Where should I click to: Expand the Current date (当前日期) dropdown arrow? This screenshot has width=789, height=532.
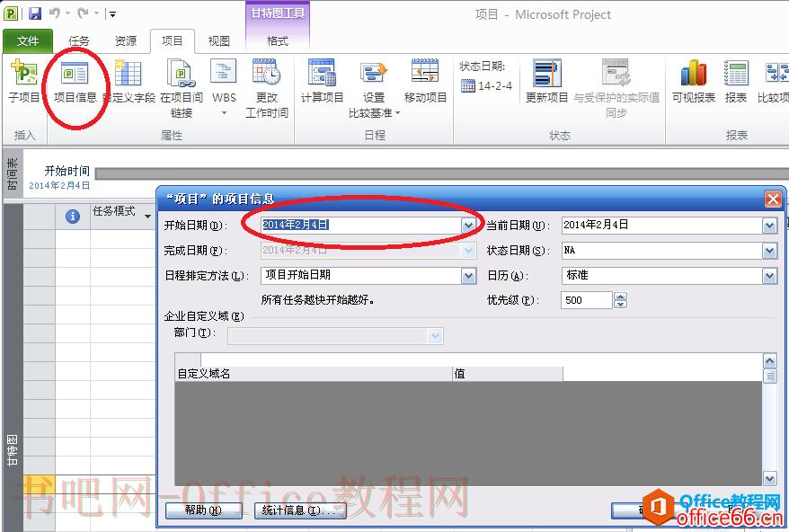tap(769, 225)
